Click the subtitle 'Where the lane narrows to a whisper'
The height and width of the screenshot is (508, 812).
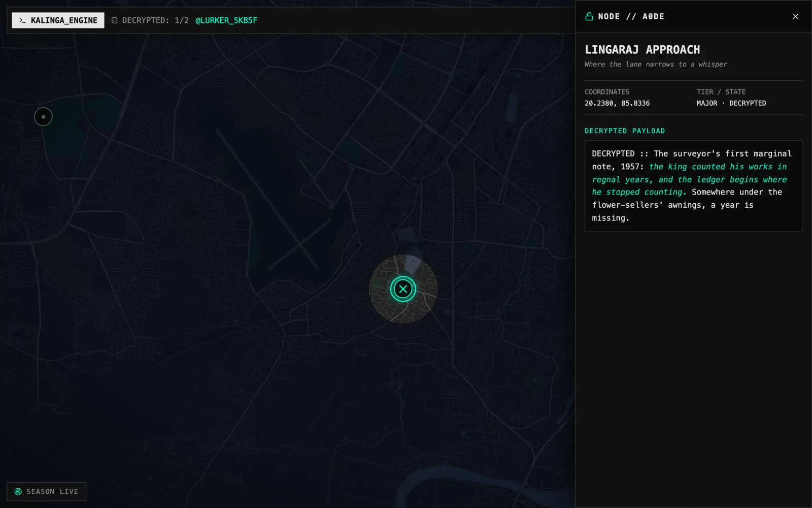[x=656, y=64]
